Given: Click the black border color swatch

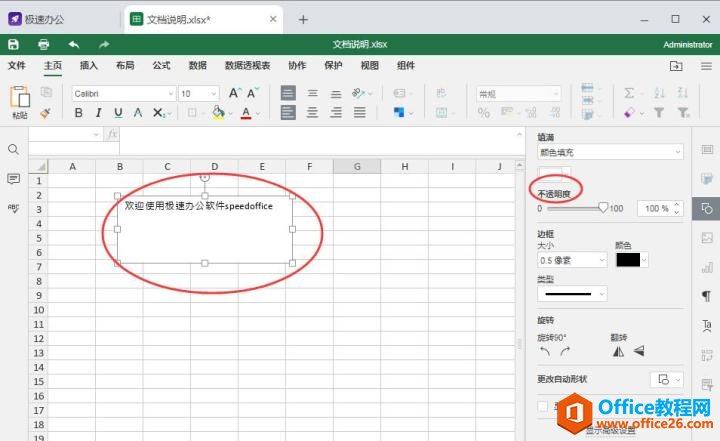Looking at the screenshot, I should coord(628,260).
